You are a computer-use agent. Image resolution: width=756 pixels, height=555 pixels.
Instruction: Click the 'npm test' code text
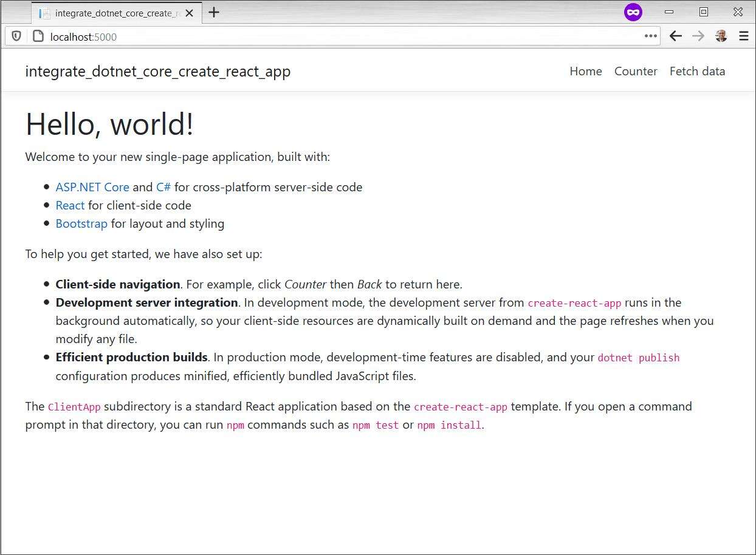(x=376, y=425)
